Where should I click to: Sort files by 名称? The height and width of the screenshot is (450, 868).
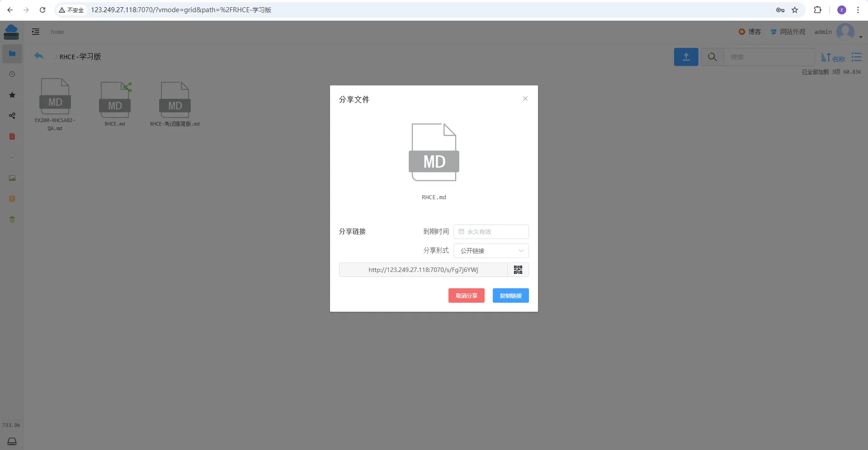click(833, 57)
